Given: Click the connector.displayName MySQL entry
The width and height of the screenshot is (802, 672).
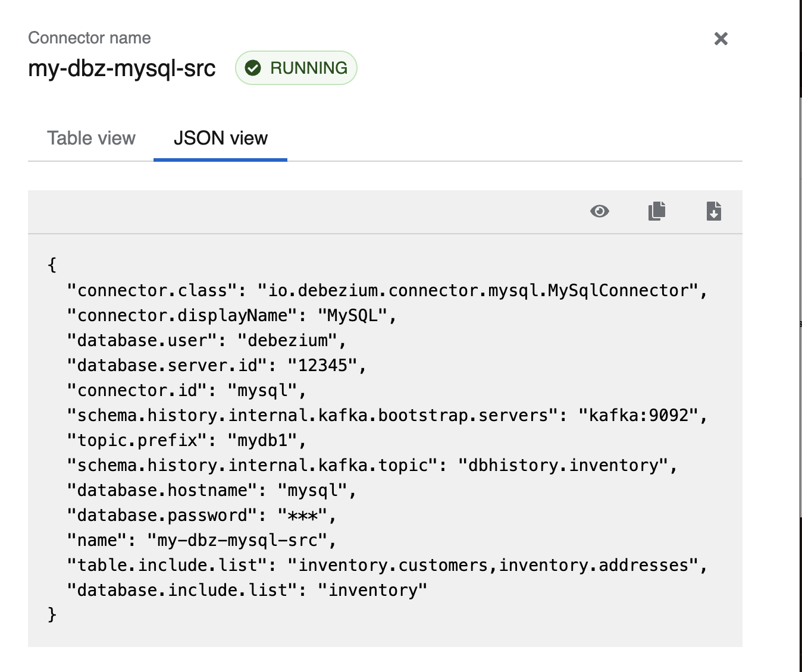Looking at the screenshot, I should pos(231,315).
